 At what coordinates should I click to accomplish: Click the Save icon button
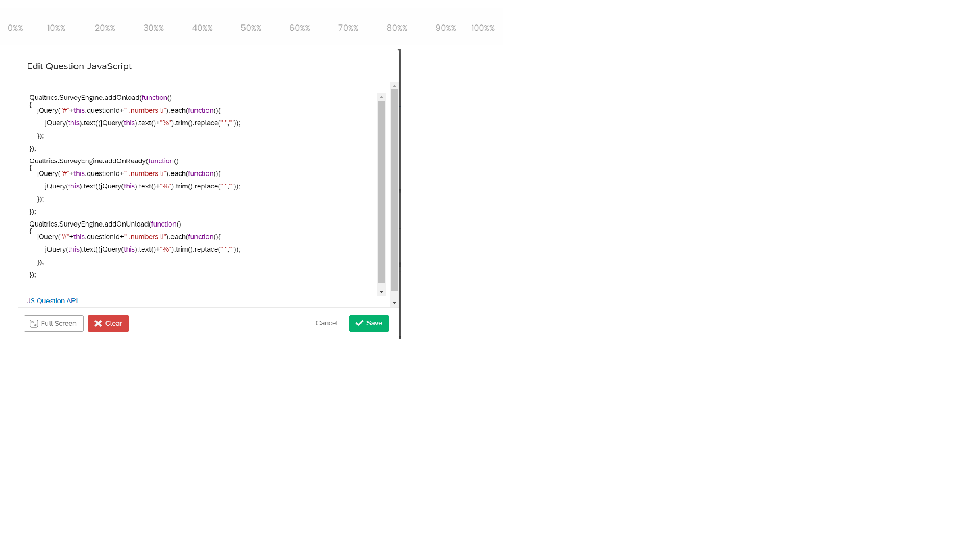point(369,323)
